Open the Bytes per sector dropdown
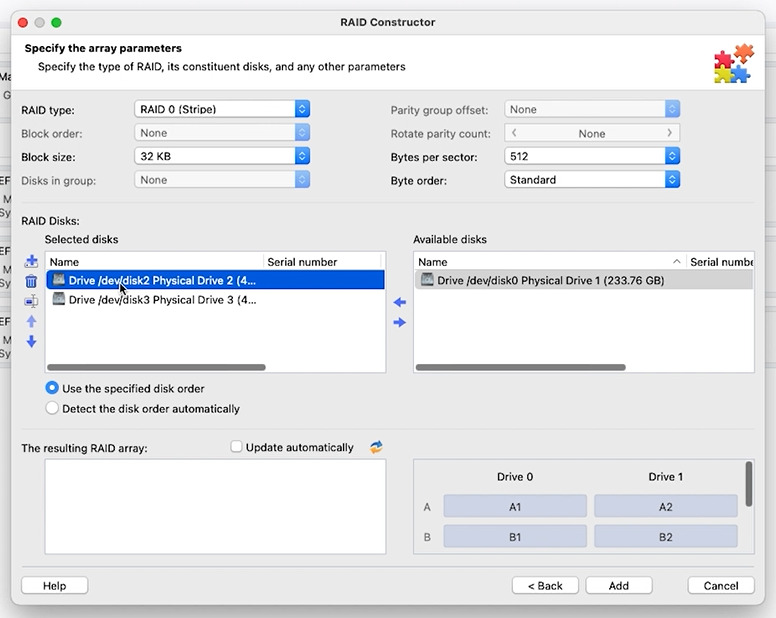776x618 pixels. click(x=592, y=156)
